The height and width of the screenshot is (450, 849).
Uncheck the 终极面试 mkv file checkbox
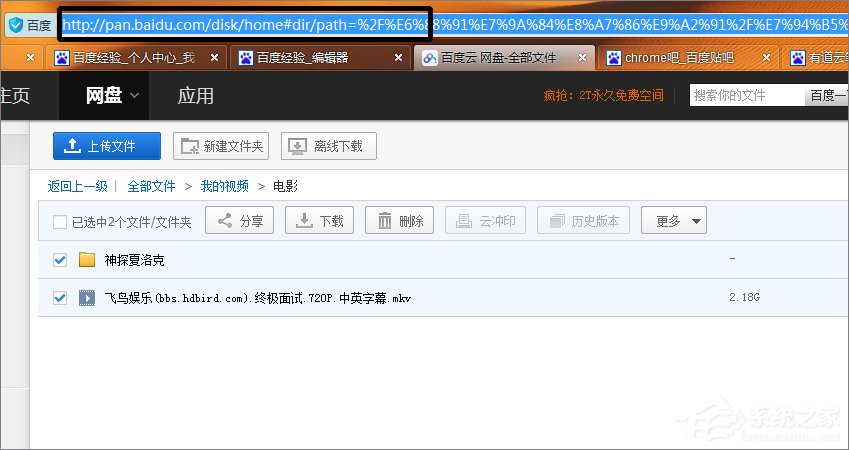pyautogui.click(x=60, y=298)
